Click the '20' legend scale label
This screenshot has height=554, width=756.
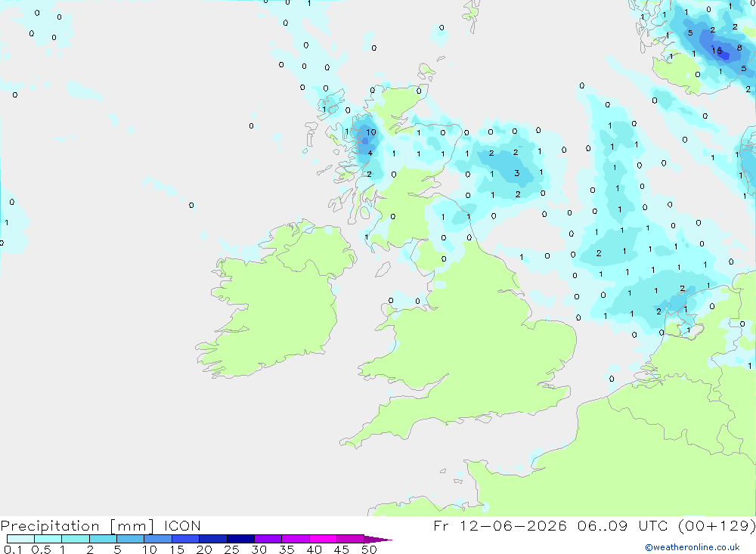click(204, 549)
